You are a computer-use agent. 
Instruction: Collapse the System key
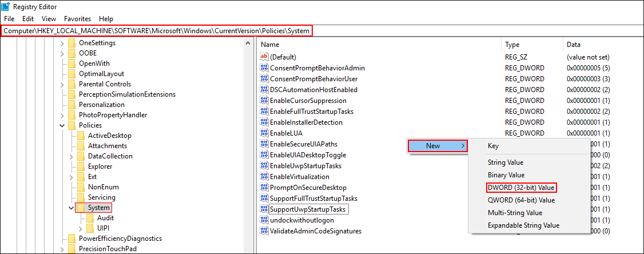pos(71,208)
